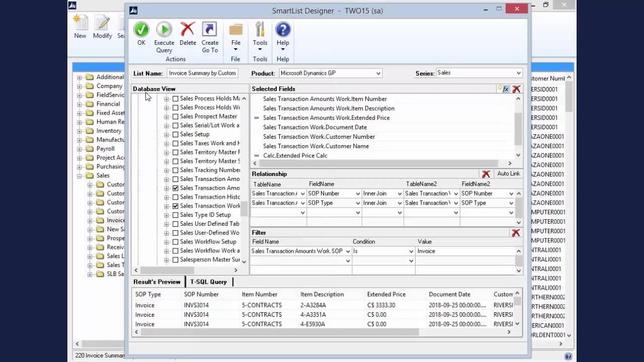644x362 pixels.
Task: Open the Tools wrench menu
Action: click(x=260, y=30)
